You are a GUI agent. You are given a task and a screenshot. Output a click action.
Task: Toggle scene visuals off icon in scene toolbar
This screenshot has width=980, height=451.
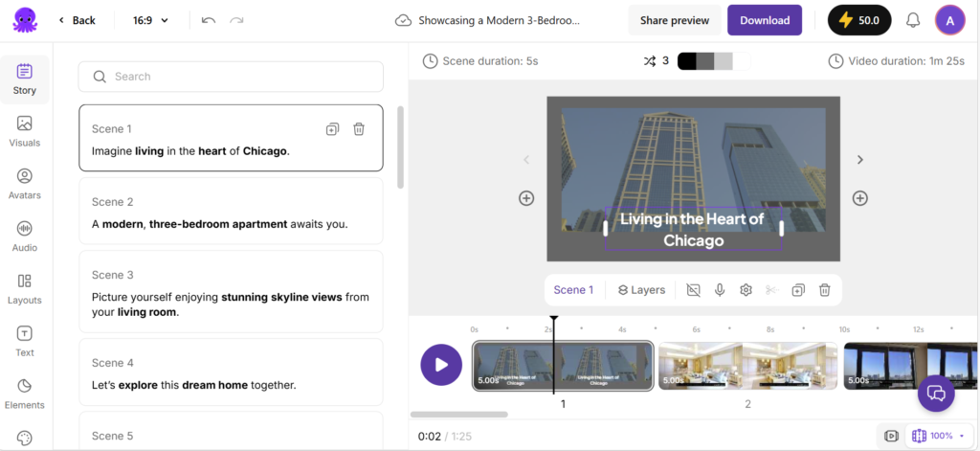(694, 290)
